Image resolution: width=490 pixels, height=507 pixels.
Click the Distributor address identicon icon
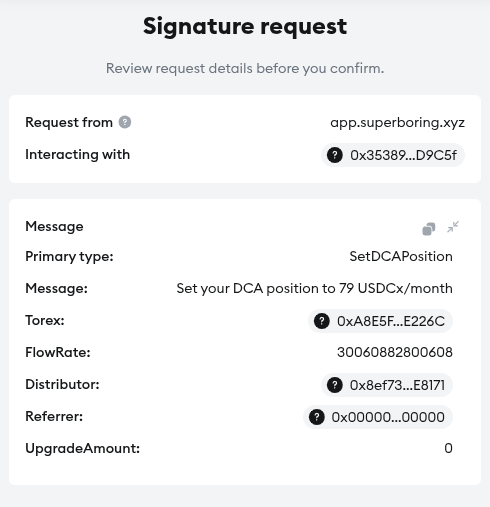335,385
